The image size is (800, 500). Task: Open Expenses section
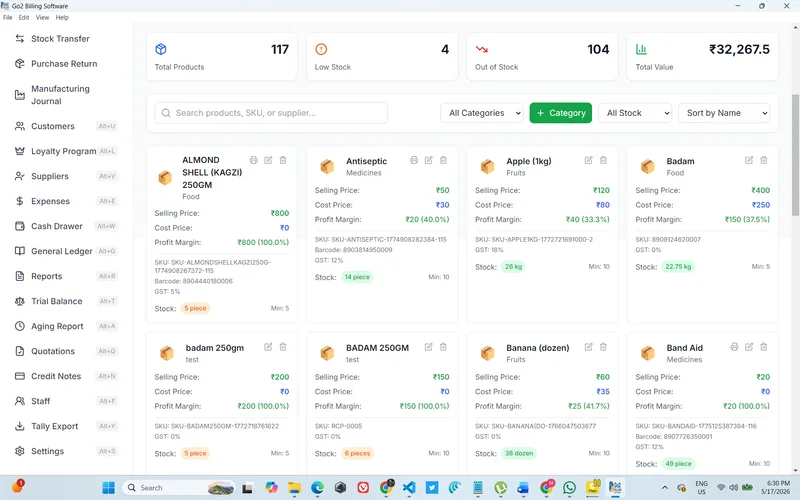(66, 201)
